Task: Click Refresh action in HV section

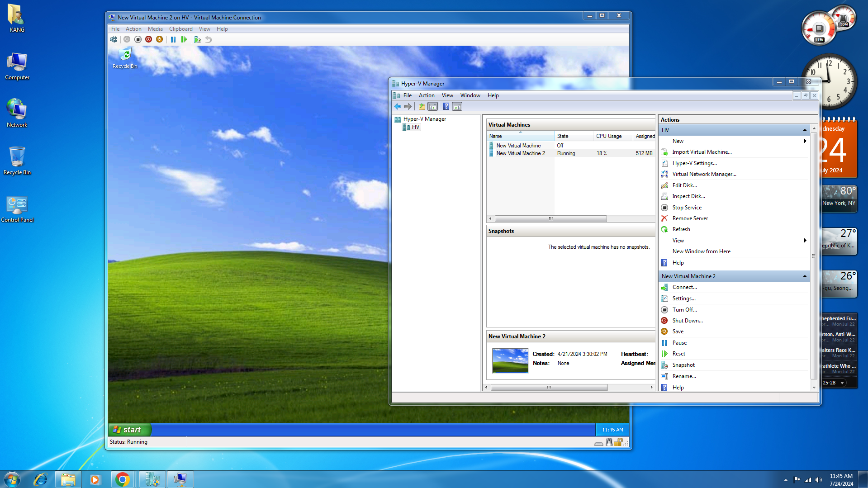Action: click(681, 229)
